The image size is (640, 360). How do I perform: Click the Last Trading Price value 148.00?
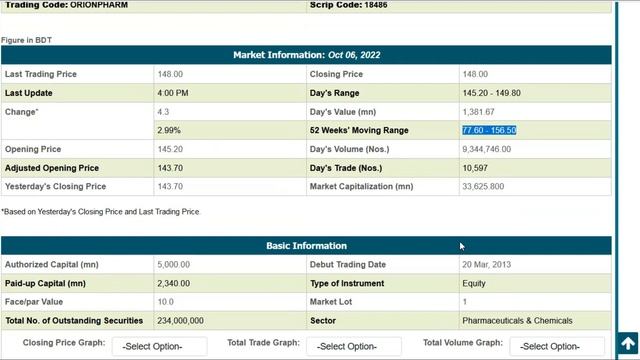coord(170,74)
